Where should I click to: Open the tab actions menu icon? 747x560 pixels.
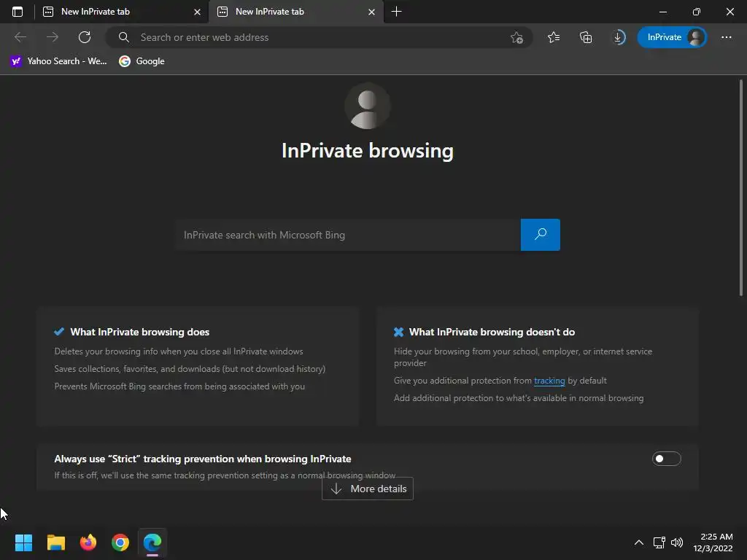pyautogui.click(x=18, y=12)
